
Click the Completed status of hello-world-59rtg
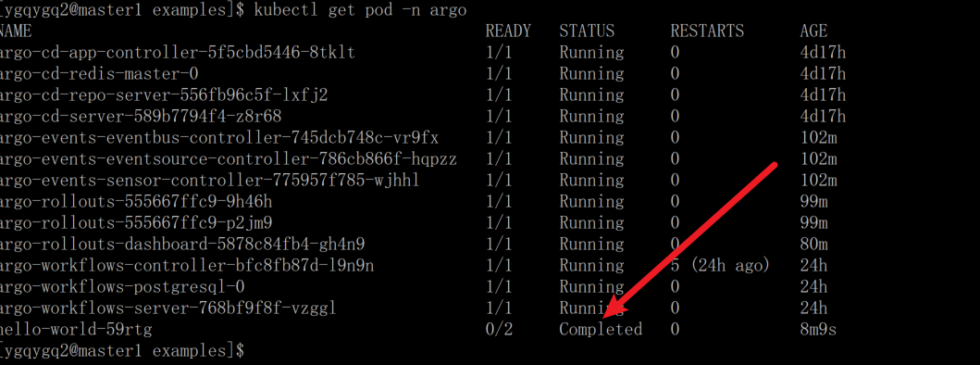coord(601,329)
